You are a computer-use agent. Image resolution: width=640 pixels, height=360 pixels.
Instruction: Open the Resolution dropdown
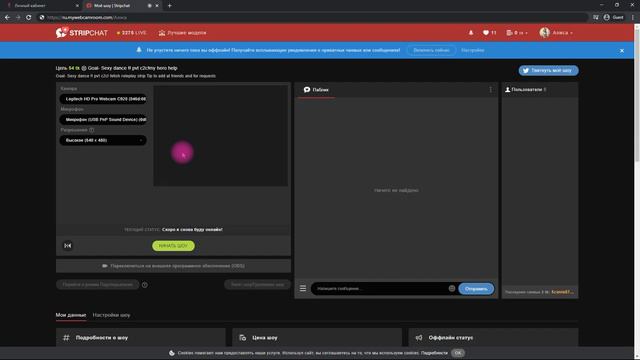(103, 140)
